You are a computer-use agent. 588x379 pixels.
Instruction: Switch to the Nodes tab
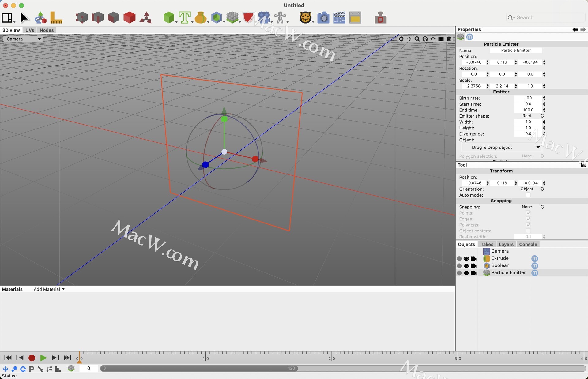pyautogui.click(x=47, y=30)
